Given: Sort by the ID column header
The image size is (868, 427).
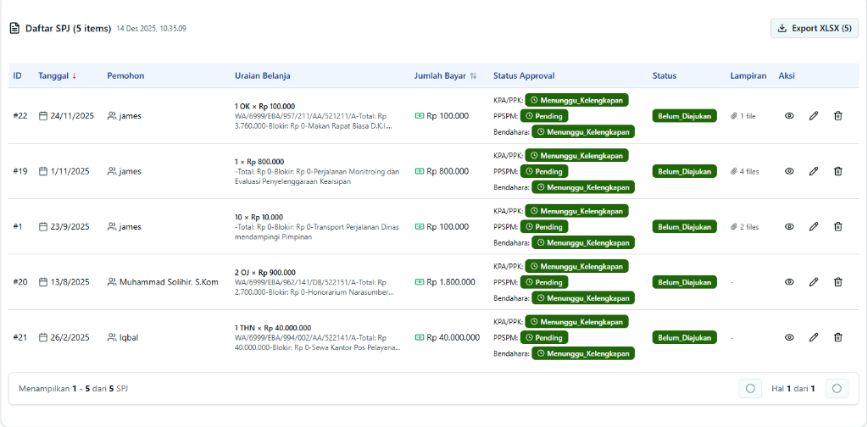Looking at the screenshot, I should coord(17,75).
